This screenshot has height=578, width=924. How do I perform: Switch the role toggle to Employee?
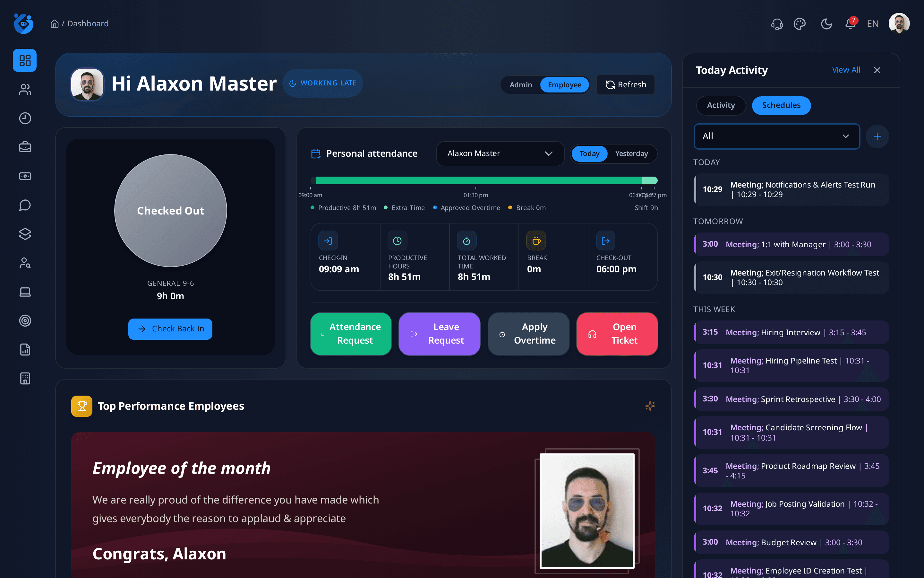pos(564,85)
